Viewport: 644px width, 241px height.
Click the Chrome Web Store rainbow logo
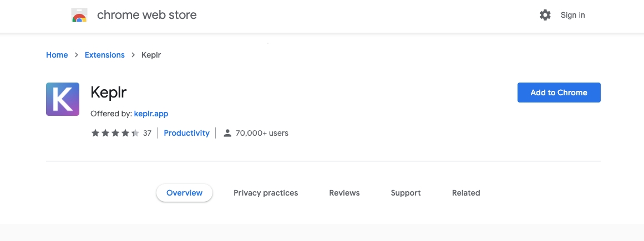tap(79, 16)
